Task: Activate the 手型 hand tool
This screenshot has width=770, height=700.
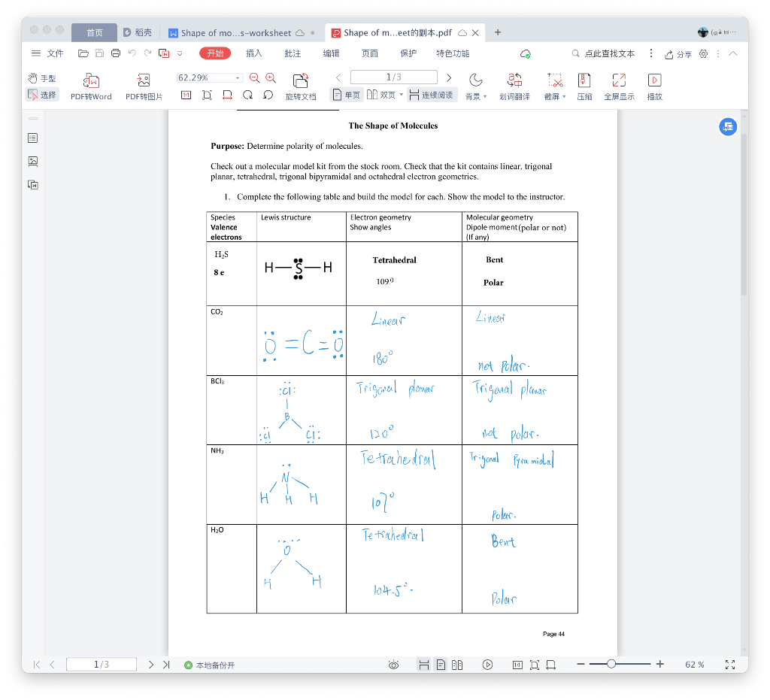Action: [42, 78]
